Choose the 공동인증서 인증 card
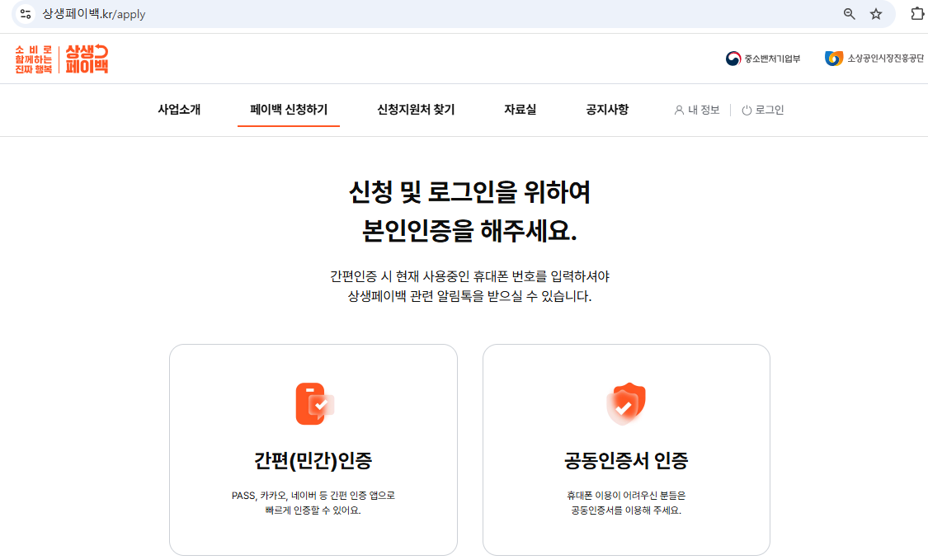Viewport: 928px width, 560px height. (x=626, y=449)
